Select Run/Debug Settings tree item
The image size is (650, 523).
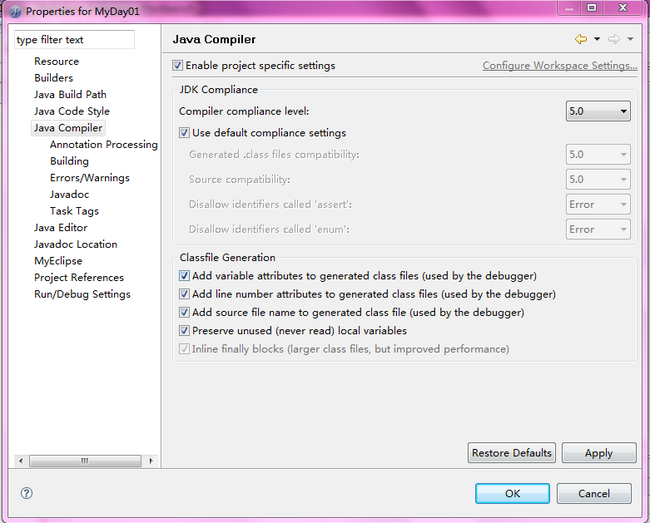[82, 294]
